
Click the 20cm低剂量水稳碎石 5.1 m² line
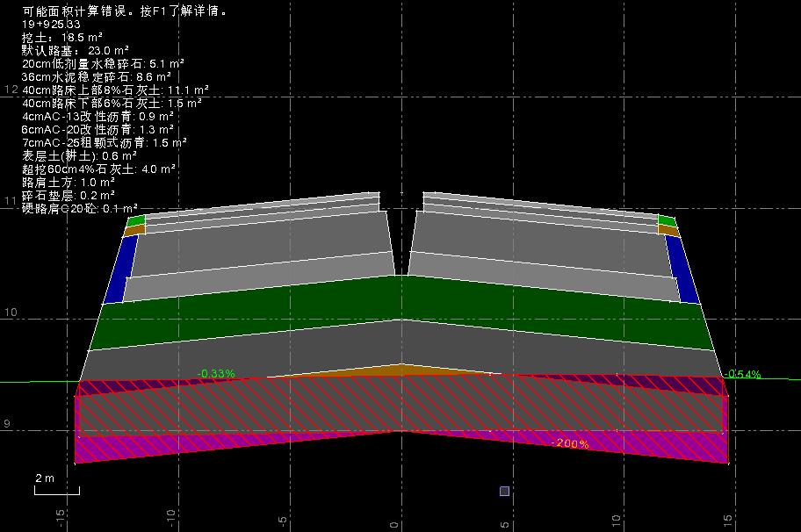point(103,64)
